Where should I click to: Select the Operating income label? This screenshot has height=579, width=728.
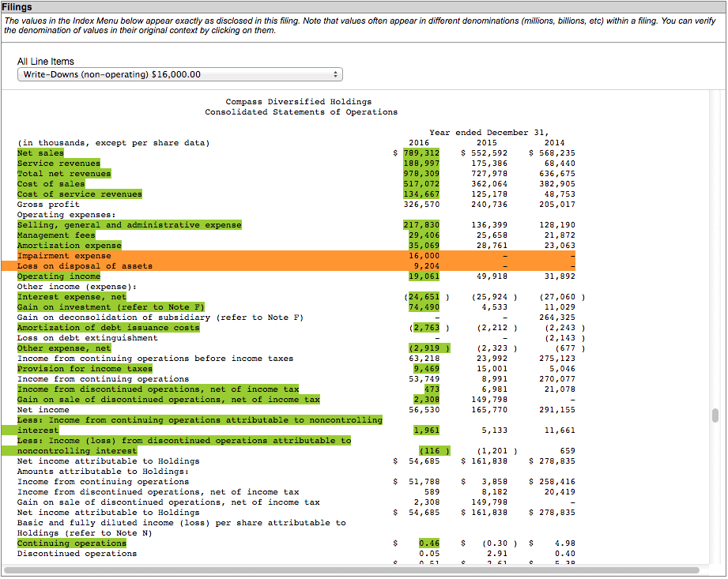[x=59, y=276]
